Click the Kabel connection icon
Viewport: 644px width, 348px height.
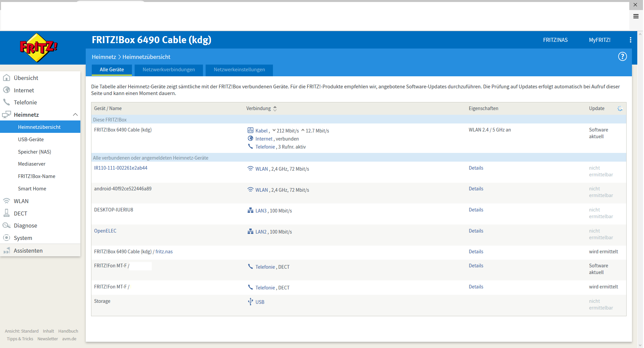coord(250,130)
